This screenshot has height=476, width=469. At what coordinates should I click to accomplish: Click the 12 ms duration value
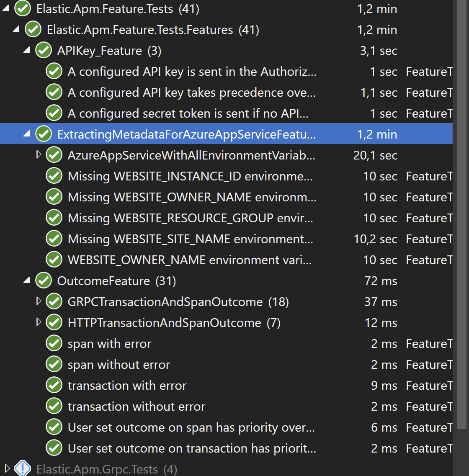click(381, 323)
